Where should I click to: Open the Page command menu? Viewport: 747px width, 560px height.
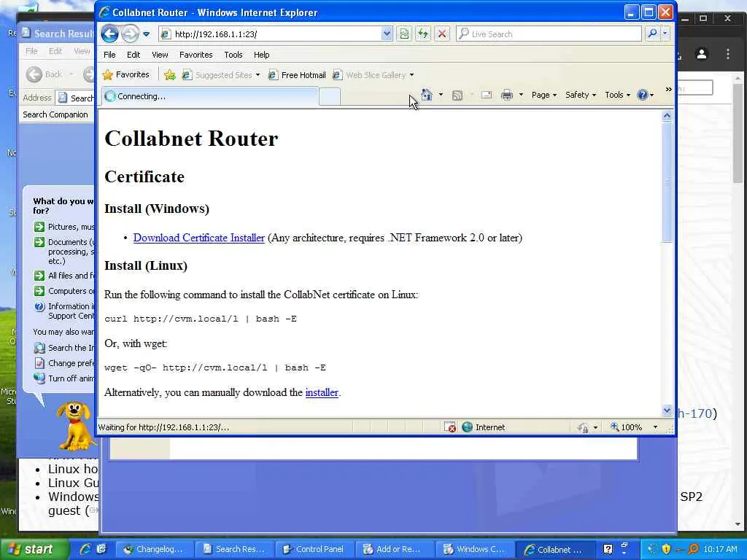point(544,95)
